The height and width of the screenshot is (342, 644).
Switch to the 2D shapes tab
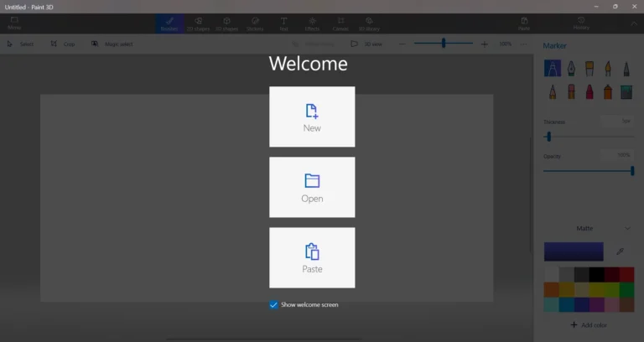pyautogui.click(x=198, y=23)
